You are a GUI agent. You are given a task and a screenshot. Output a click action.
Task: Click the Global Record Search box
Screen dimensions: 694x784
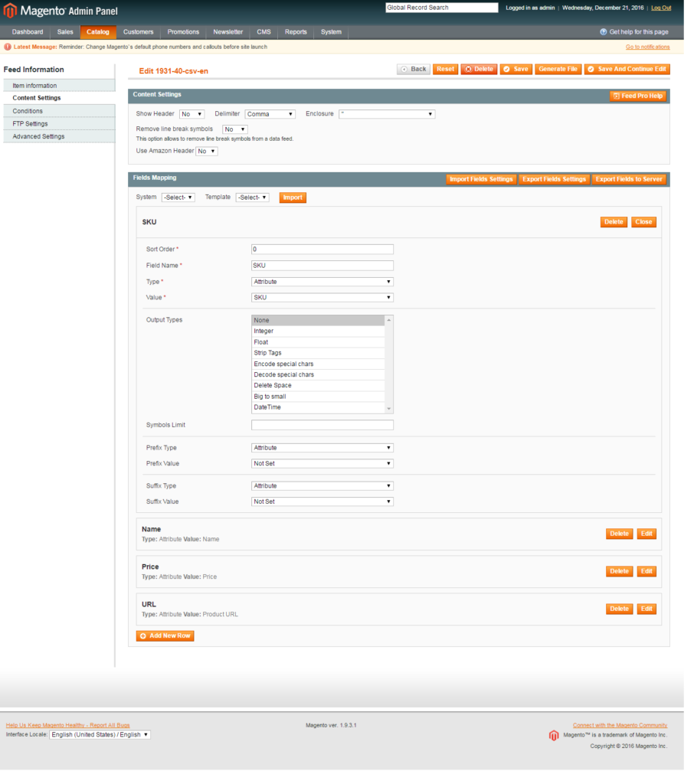(x=442, y=8)
